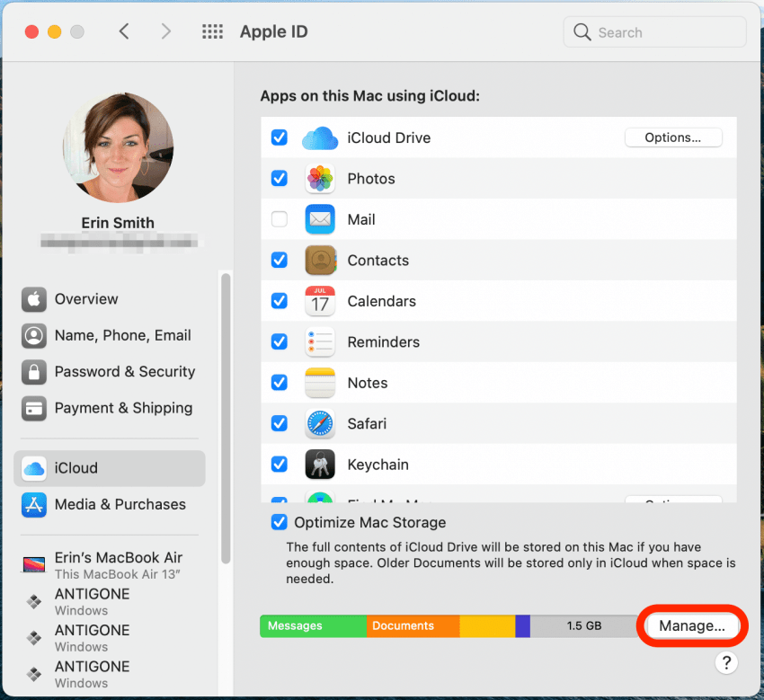
Task: Open iCloud Drive Options button
Action: coord(673,137)
